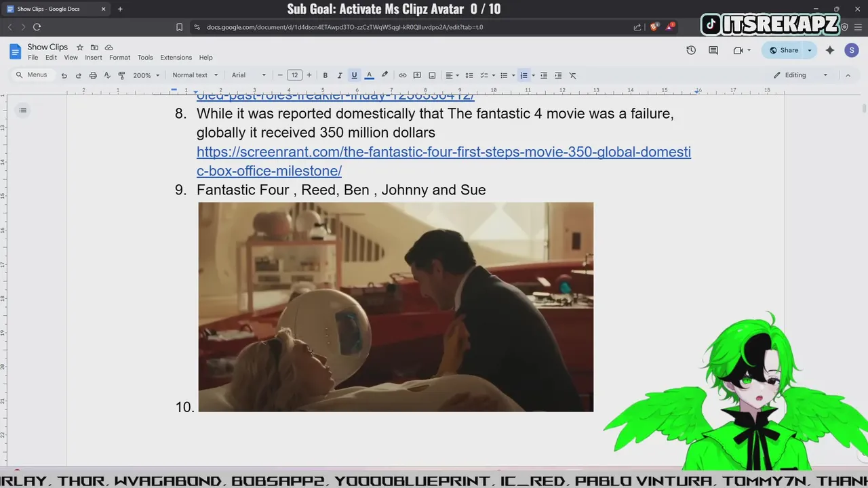Increase font size with plus button
This screenshot has height=488, width=868.
309,75
